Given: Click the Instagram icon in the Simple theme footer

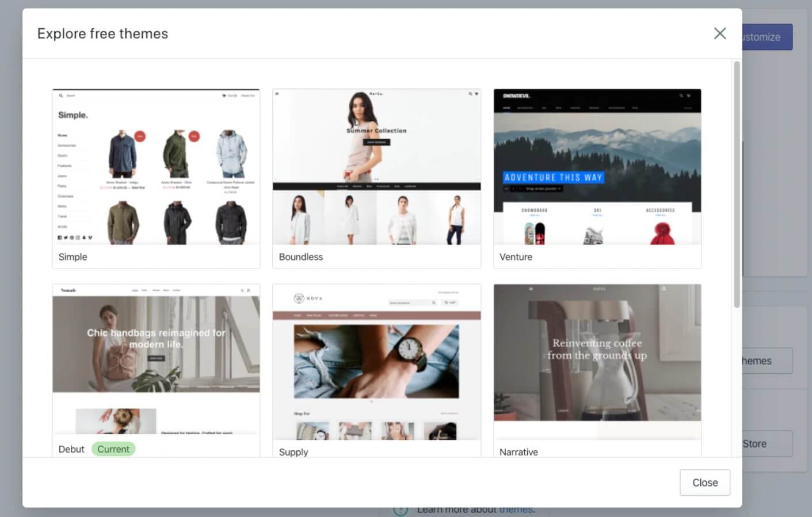Looking at the screenshot, I should click(x=78, y=238).
